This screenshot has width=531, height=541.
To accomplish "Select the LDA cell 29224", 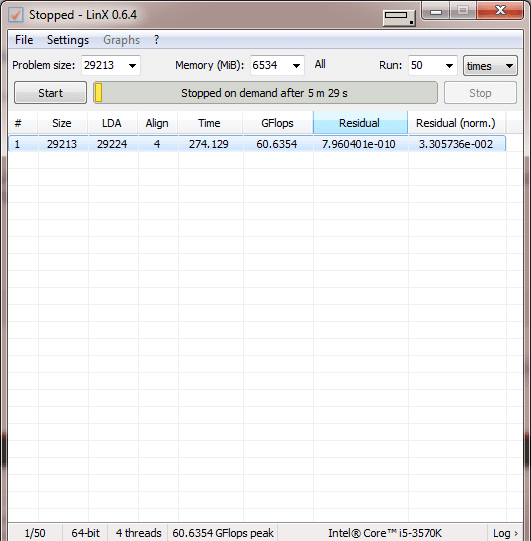I will click(112, 144).
